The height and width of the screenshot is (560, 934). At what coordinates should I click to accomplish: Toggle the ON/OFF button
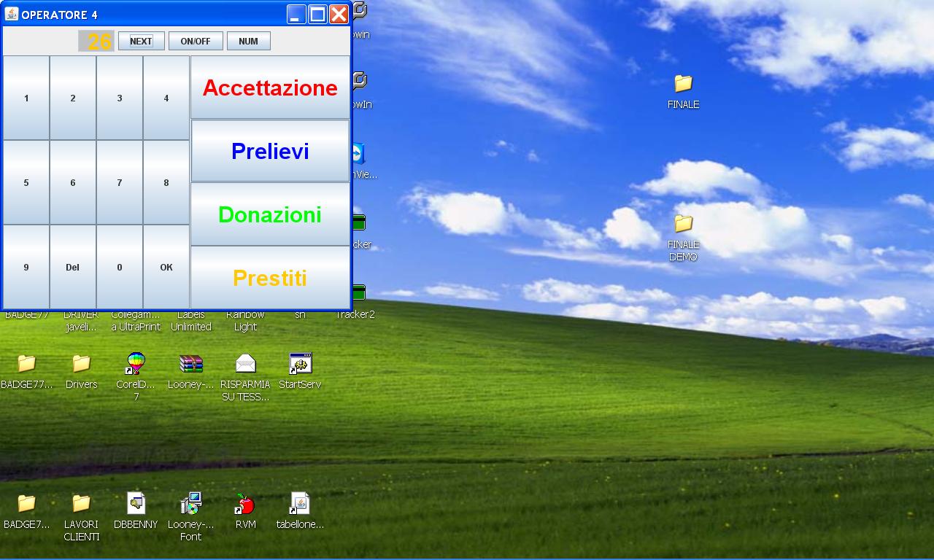196,41
